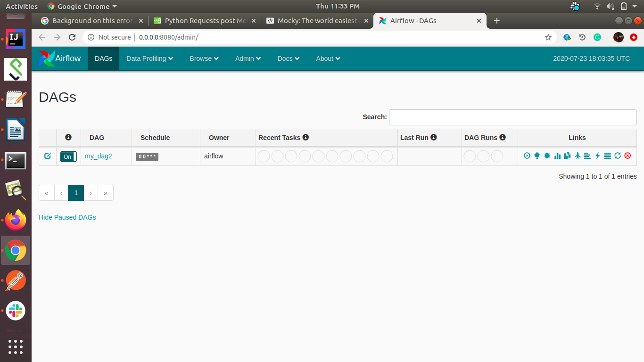Open Graph View for my_dag2
This screenshot has height=362, width=644.
pos(547,156)
